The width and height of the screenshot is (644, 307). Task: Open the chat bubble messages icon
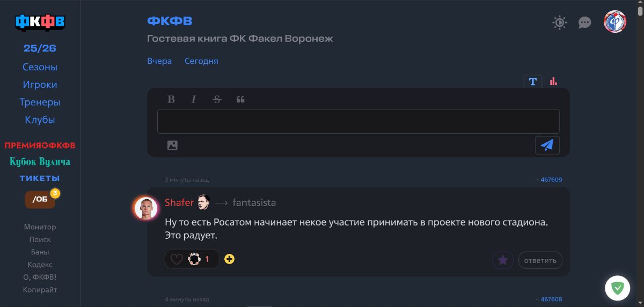tap(584, 23)
